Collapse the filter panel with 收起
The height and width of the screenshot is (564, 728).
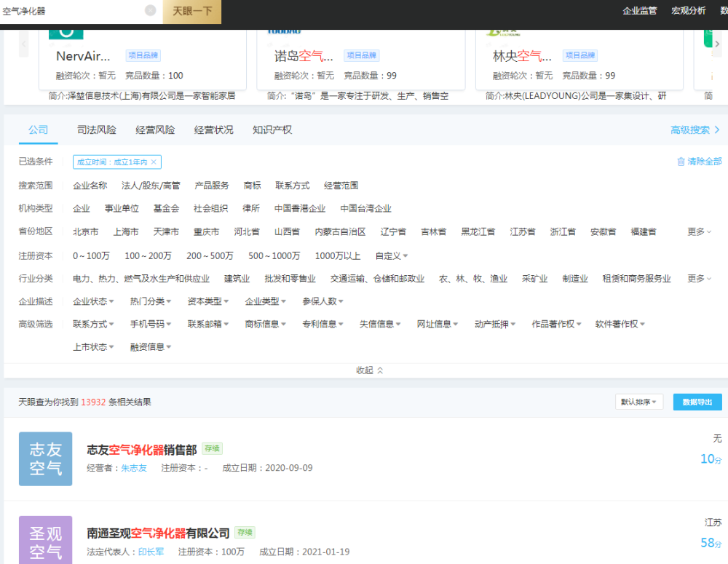[x=370, y=370]
